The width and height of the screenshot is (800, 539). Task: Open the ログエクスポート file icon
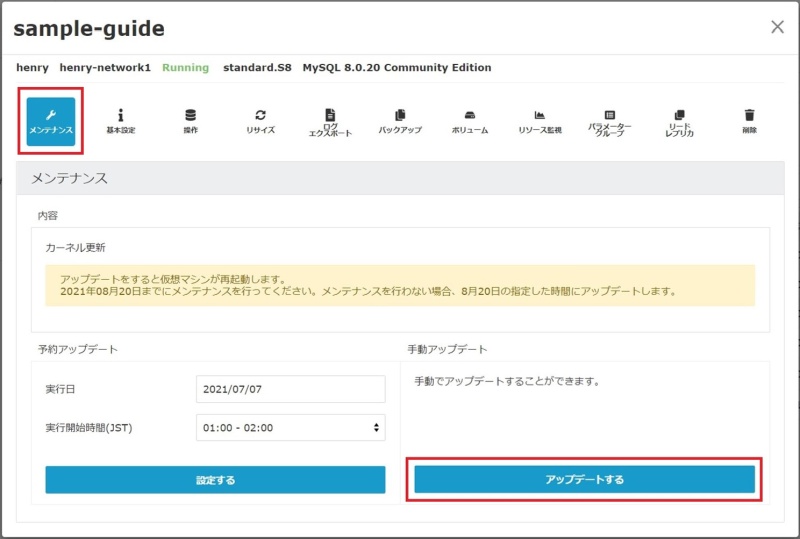pos(330,122)
